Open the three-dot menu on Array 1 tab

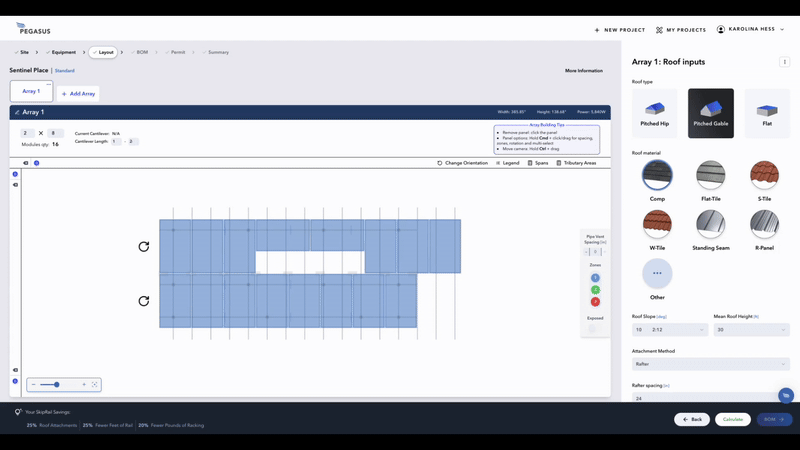pyautogui.click(x=48, y=84)
